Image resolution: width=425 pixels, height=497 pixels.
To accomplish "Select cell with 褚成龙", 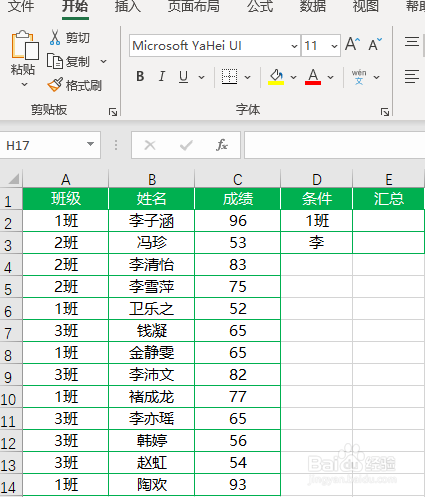I will click(152, 397).
